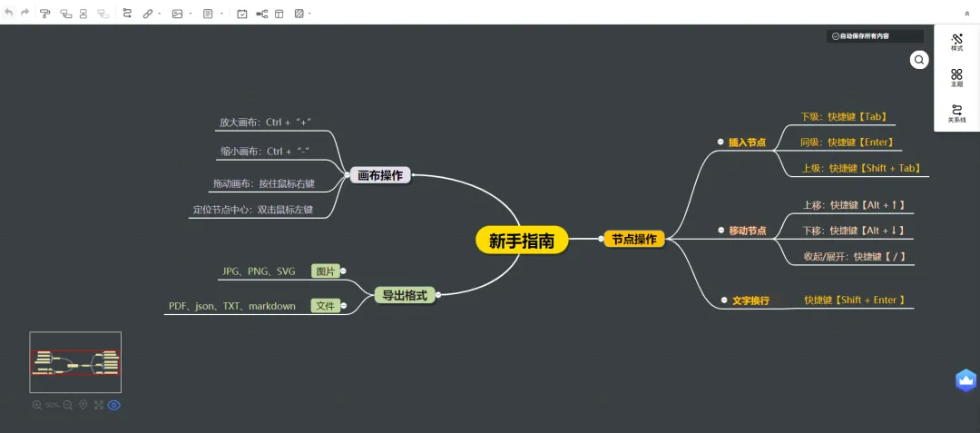Screen dimensions: 980x433
Task: Click the hyperlink chain icon
Action: coord(148,13)
